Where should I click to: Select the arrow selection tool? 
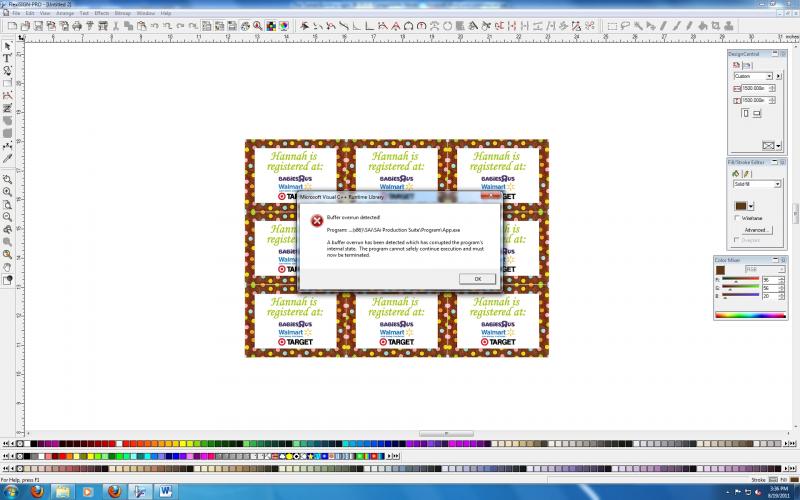(7, 46)
